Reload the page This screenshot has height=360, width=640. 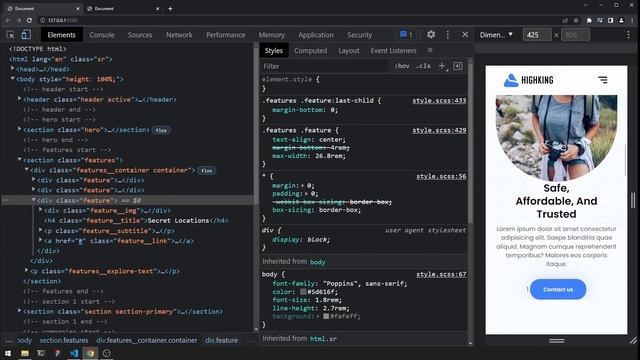click(x=29, y=20)
